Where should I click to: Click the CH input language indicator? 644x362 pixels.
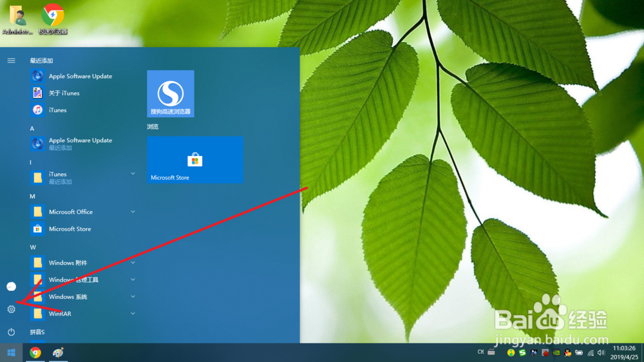click(x=480, y=352)
